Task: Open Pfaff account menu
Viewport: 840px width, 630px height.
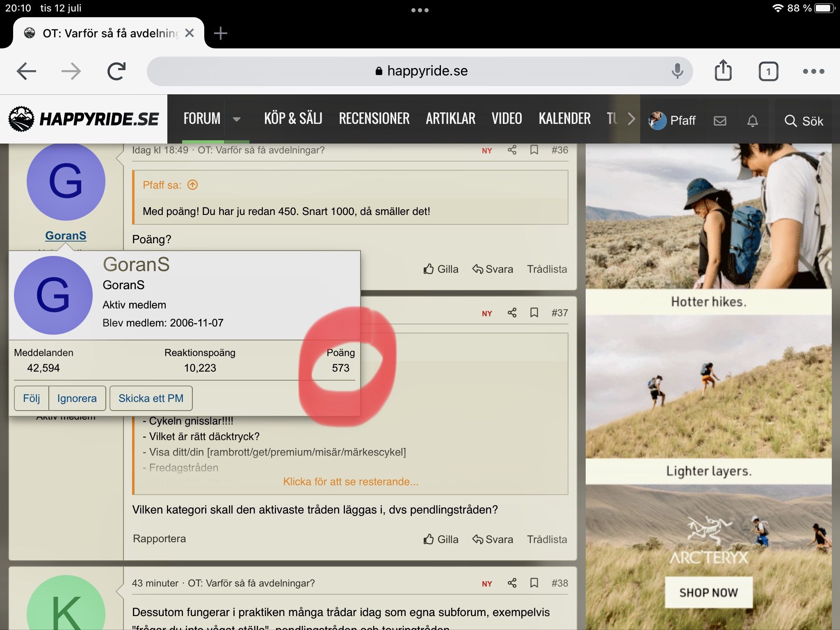Action: pyautogui.click(x=672, y=121)
